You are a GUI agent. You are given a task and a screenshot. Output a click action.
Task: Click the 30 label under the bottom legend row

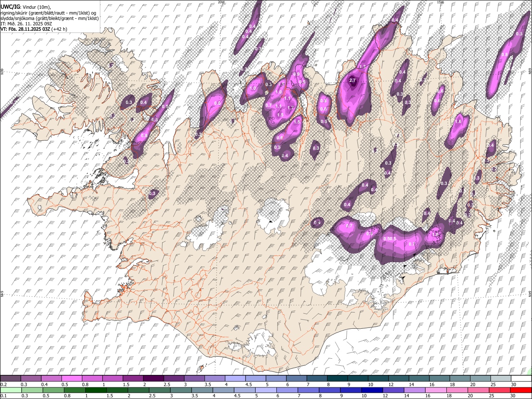(x=514, y=396)
